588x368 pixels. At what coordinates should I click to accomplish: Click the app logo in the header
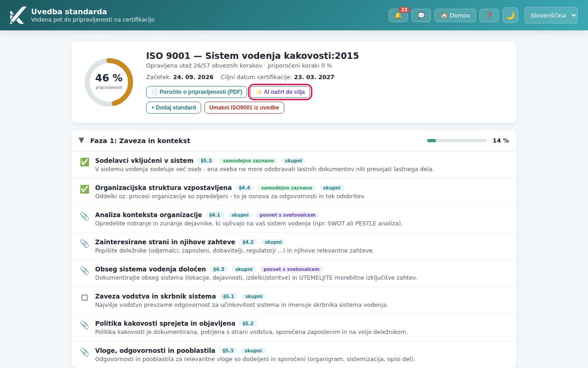(17, 15)
